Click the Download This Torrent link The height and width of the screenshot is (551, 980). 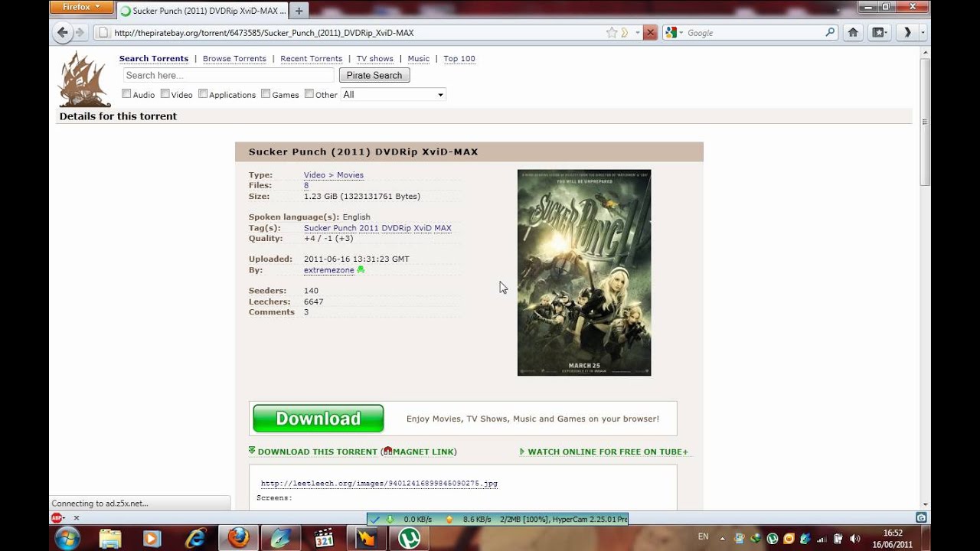click(317, 452)
